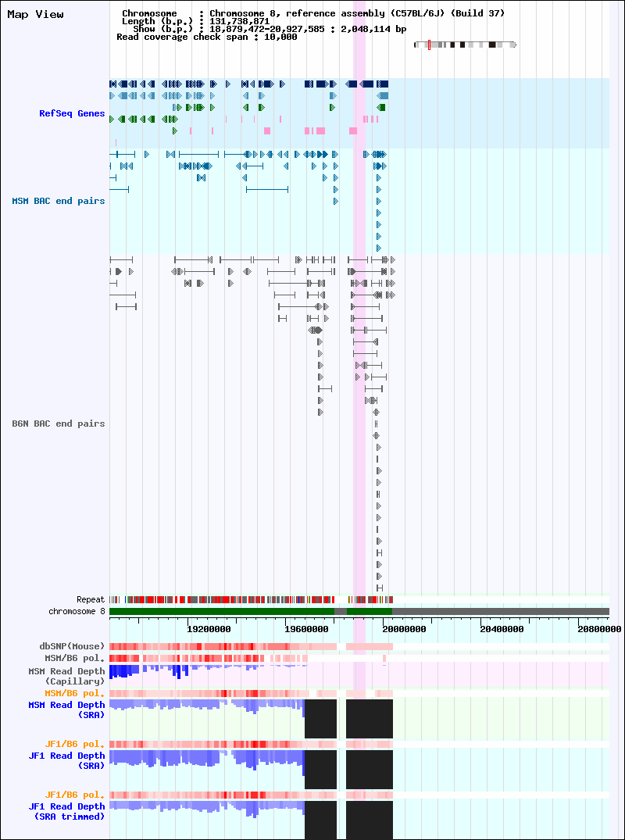
Task: Click the JF1/B6 pol. label above JF1 Read Depth (SRA)
Action: [75, 744]
